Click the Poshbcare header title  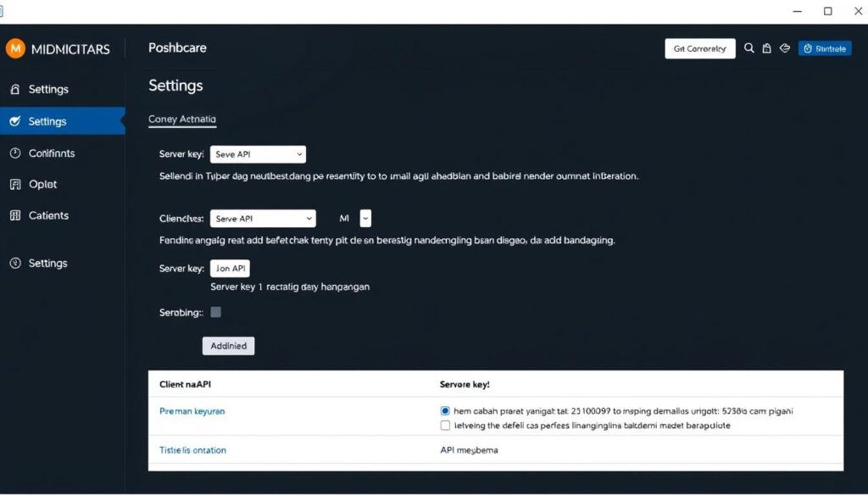(177, 48)
